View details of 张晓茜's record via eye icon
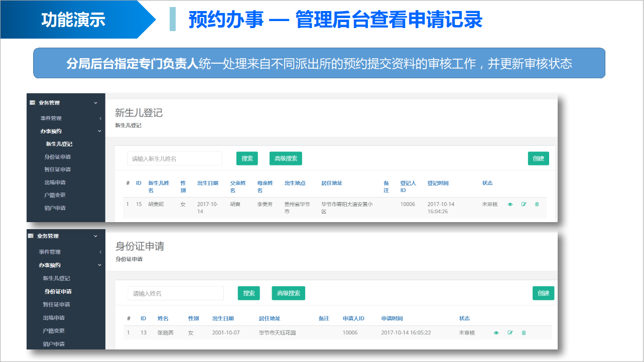Image resolution: width=644 pixels, height=362 pixels. click(x=496, y=333)
